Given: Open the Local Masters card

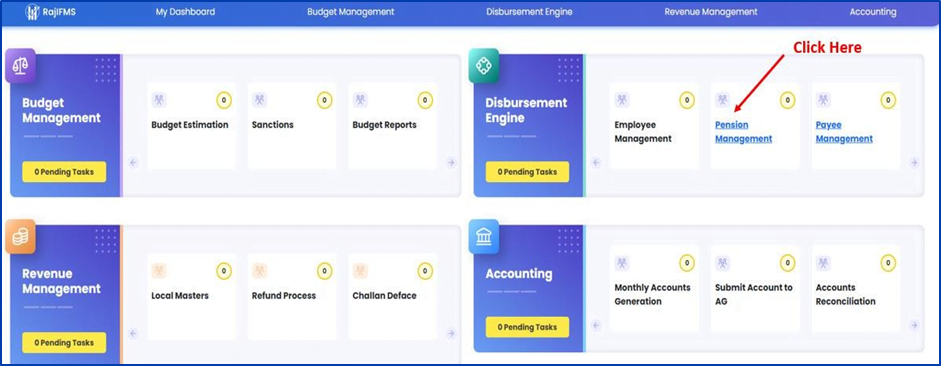Looking at the screenshot, I should pyautogui.click(x=191, y=297).
